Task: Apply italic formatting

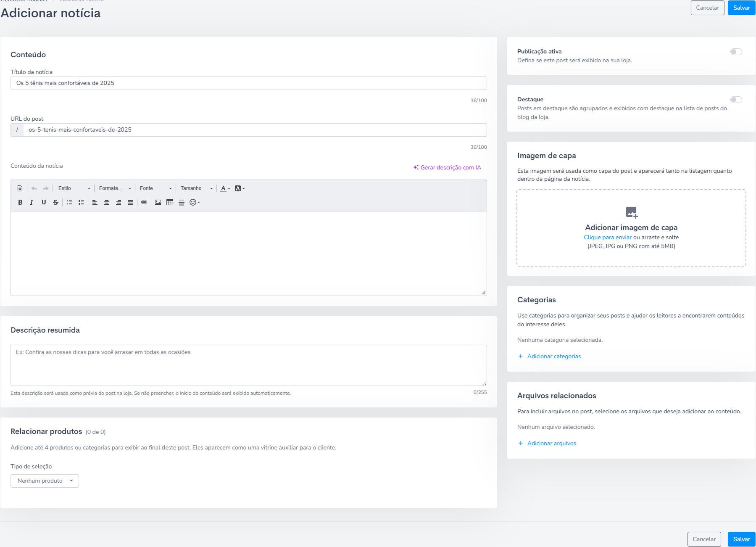Action: tap(32, 202)
